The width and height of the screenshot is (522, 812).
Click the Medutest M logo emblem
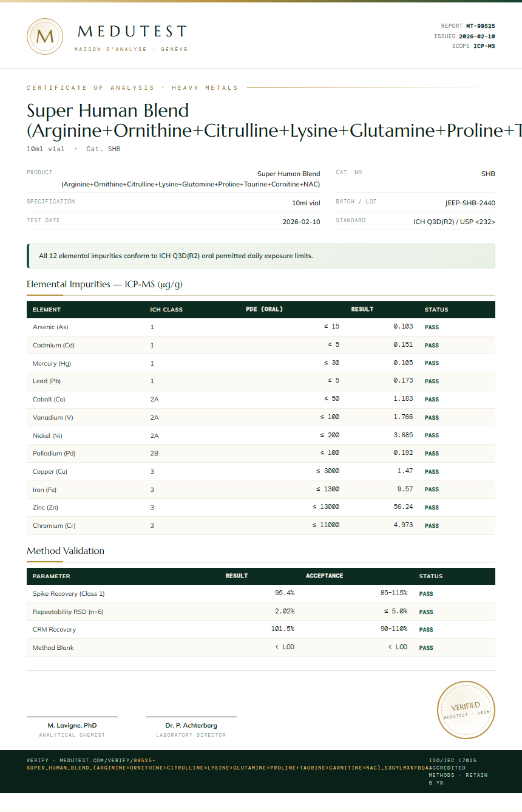45,36
